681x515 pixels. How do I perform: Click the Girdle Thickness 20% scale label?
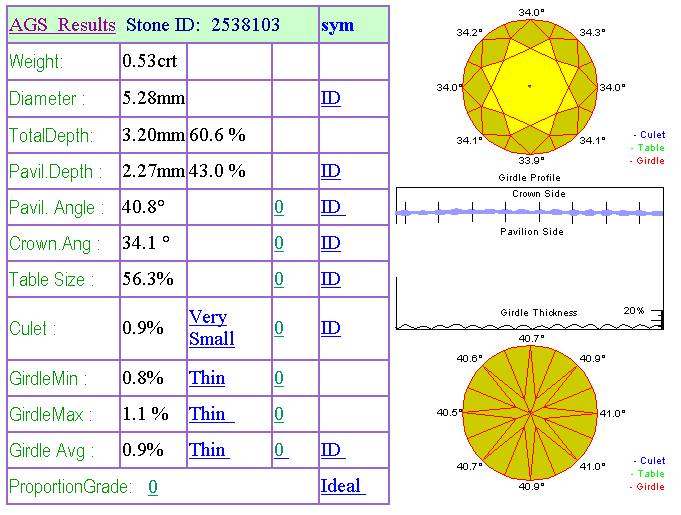tap(634, 311)
